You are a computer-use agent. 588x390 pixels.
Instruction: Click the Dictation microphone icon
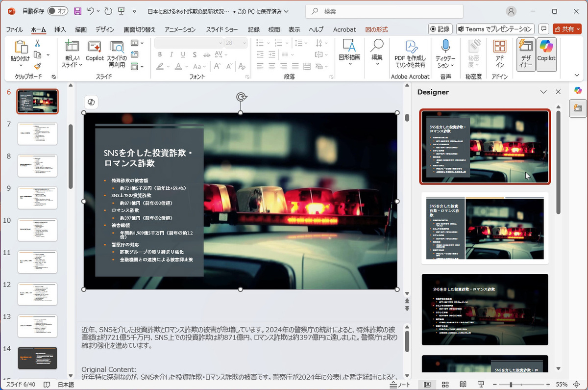coord(445,46)
